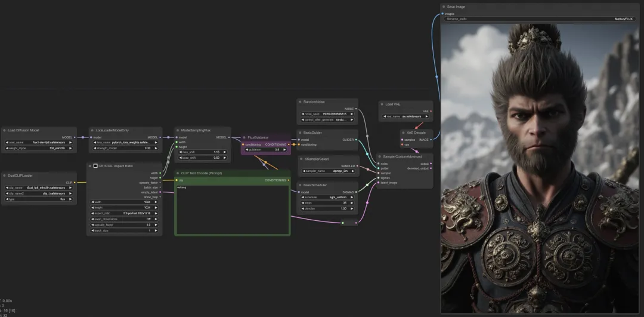
Task: Collapse the VAE Decode node via its title dot
Action: [x=403, y=133]
